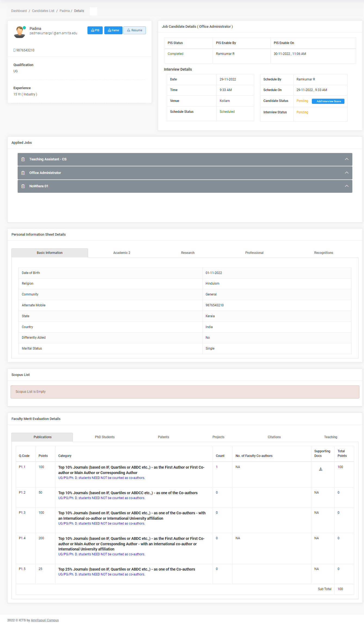Viewport: 364px width, 626px height.
Task: Click the clipboard icon beside Teaching Assistant - CS
Action: 23,159
